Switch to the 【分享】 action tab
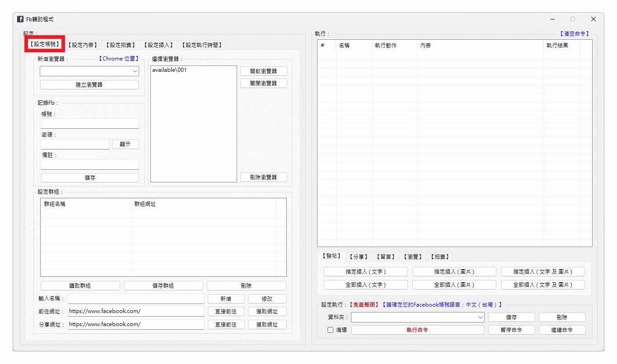 coord(359,257)
